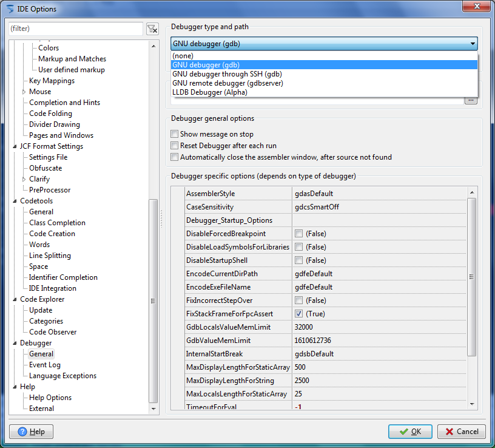Choose GNU debugger through SSH (gdb)
Viewport: 495px width, 448px height.
(324, 74)
